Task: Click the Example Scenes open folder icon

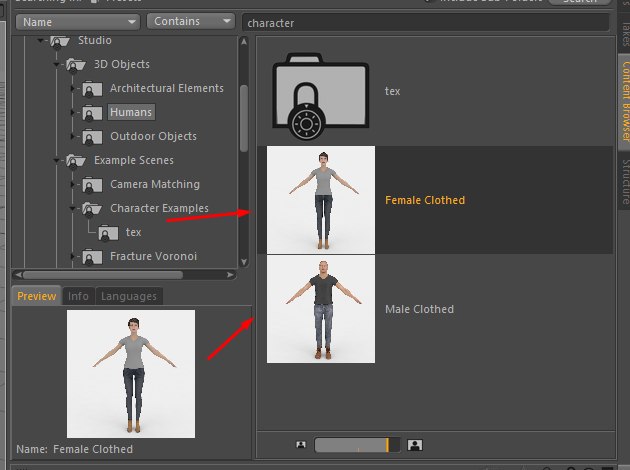Action: 76,161
